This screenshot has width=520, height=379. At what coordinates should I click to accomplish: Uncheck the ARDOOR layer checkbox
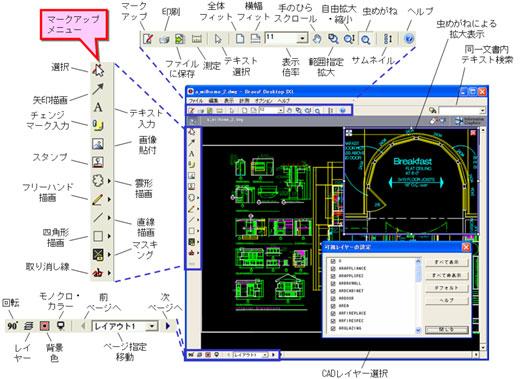(x=333, y=298)
